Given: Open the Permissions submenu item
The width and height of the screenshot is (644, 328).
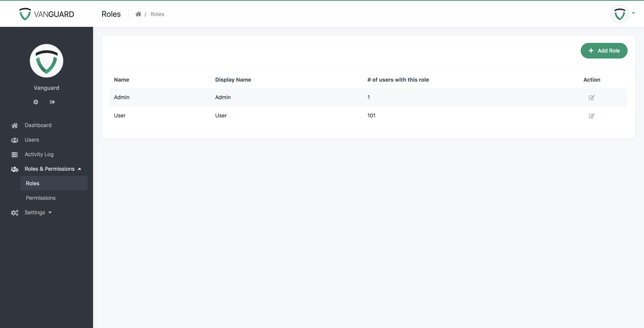Looking at the screenshot, I should pos(41,198).
